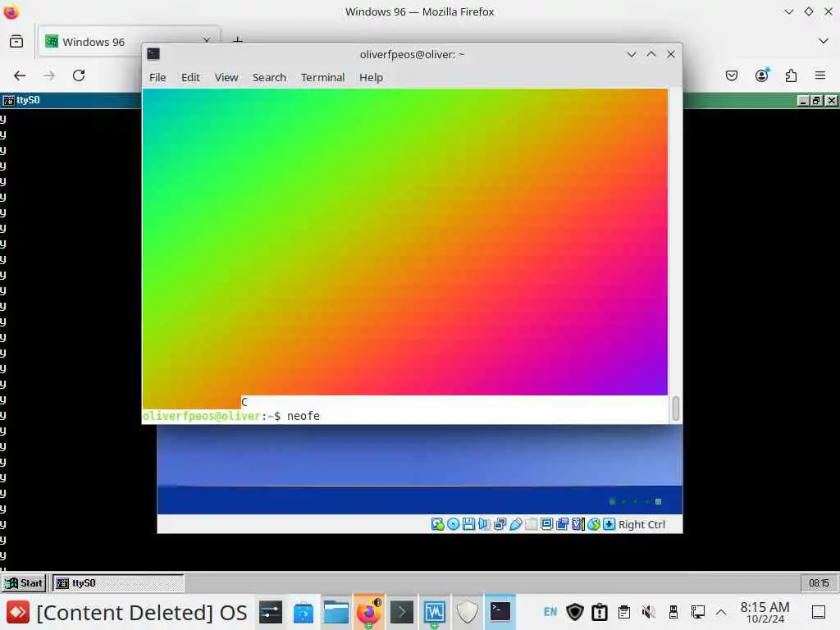
Task: Click VirtualBox USB devices indicator
Action: coord(515,524)
